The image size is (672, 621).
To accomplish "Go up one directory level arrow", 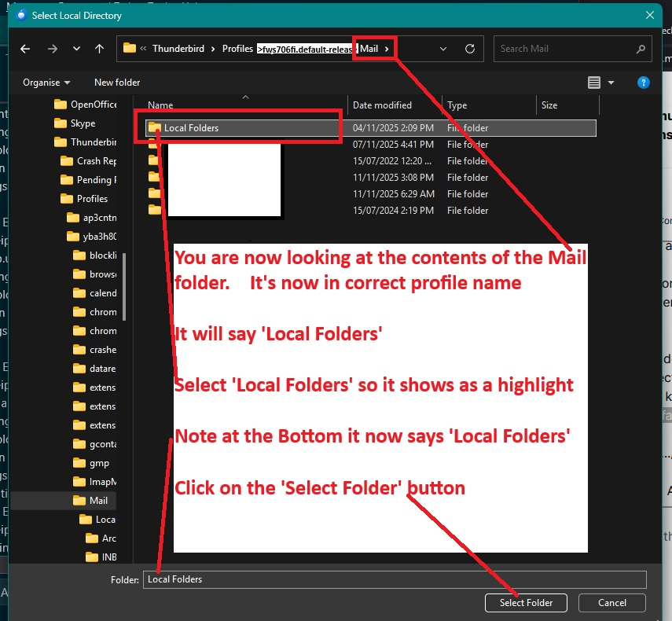I will click(x=99, y=49).
